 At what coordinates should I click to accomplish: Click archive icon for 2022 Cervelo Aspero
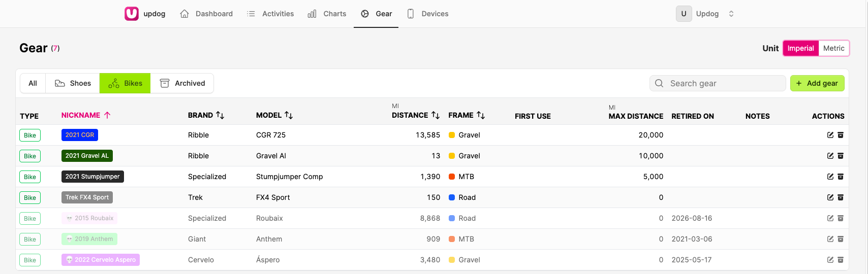pos(841,260)
